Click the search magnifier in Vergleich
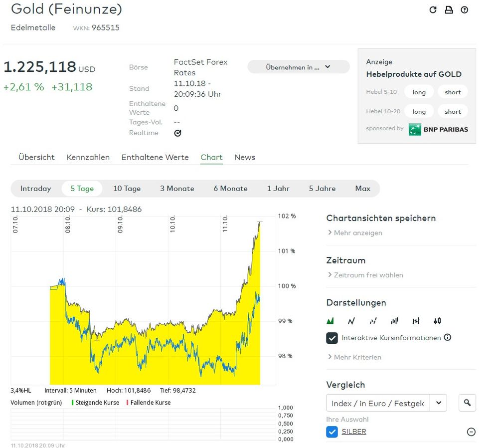 tap(467, 403)
